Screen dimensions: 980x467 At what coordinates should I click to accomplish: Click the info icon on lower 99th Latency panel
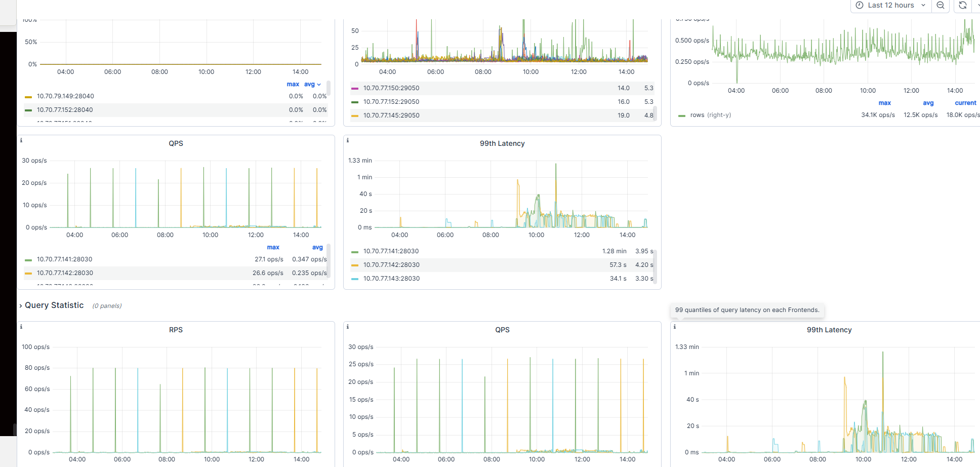(675, 327)
